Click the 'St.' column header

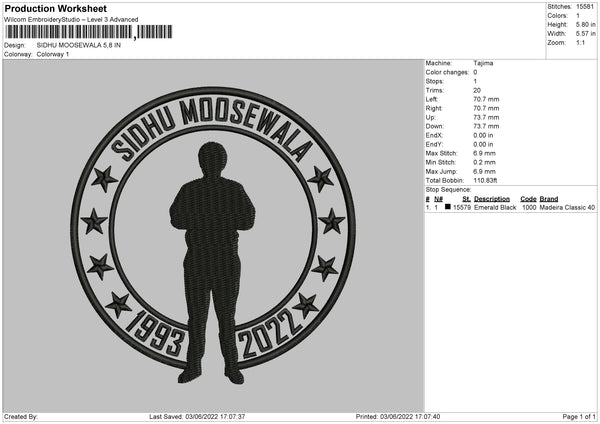[466, 199]
